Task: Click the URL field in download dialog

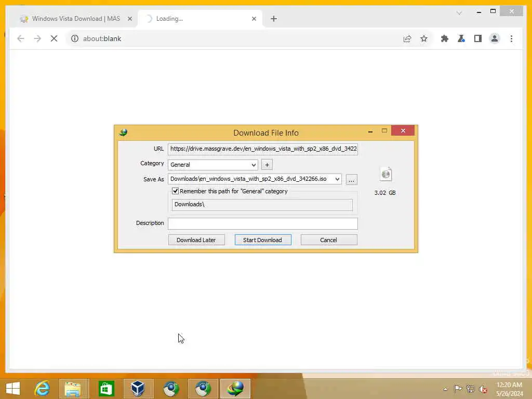Action: point(262,149)
